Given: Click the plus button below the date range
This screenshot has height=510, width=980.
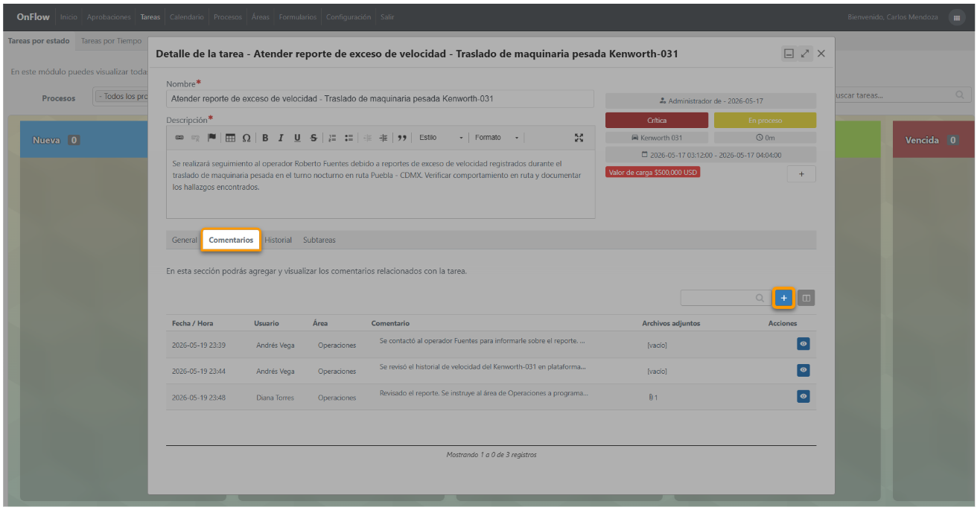Looking at the screenshot, I should tap(801, 173).
